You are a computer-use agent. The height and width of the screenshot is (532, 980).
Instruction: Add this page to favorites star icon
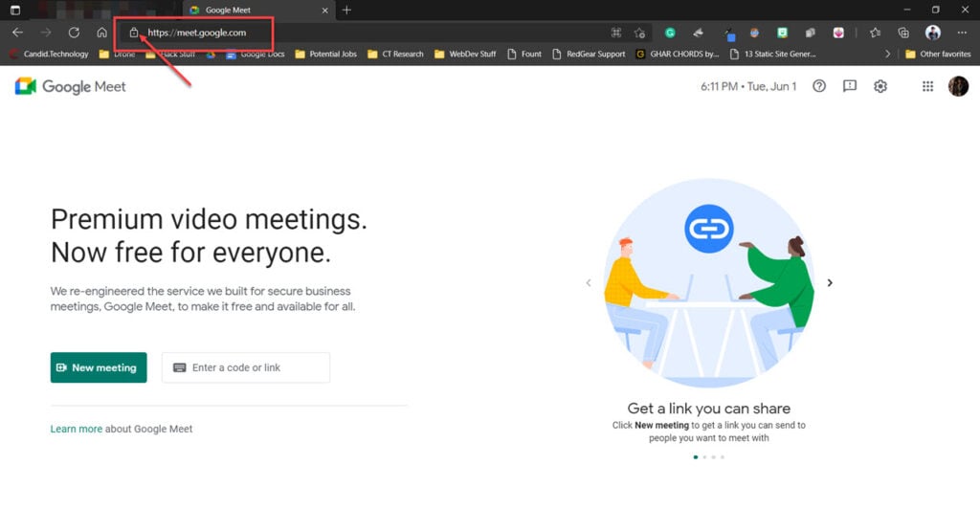[639, 33]
